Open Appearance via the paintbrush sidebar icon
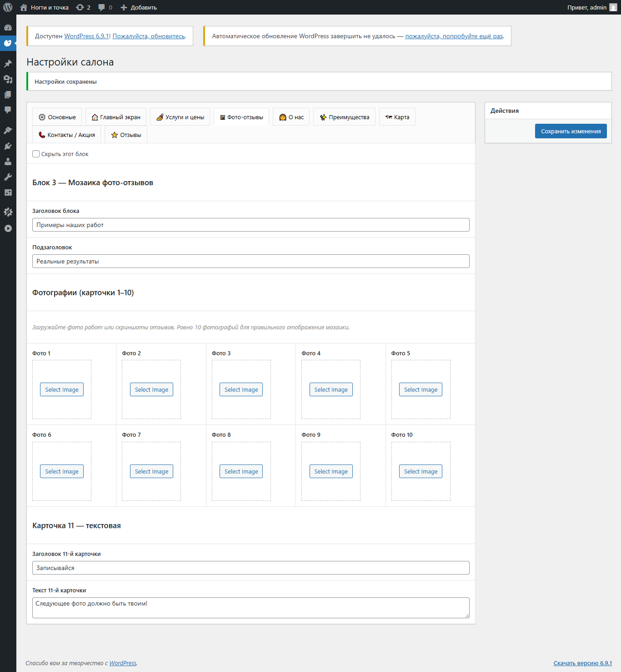The height and width of the screenshot is (672, 621). [8, 131]
